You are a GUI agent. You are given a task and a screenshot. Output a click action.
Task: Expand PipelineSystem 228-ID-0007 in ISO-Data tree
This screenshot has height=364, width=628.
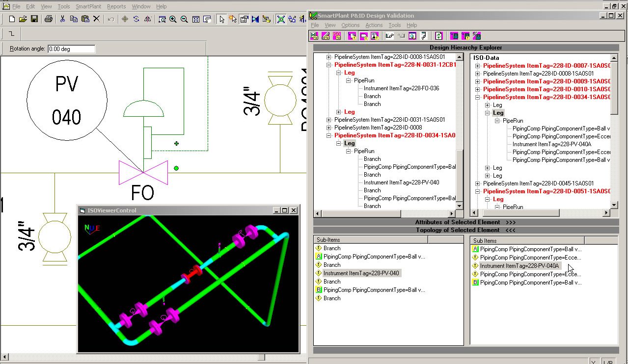click(x=478, y=66)
